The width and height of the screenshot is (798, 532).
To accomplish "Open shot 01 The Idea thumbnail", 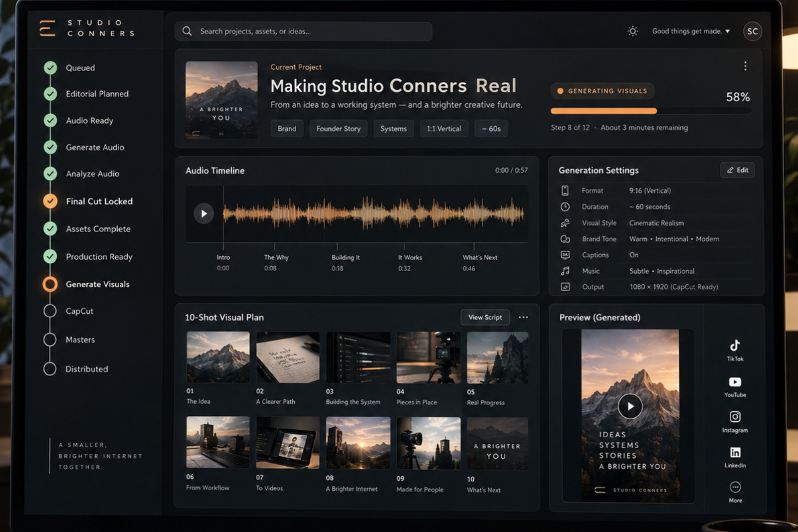I will coord(218,357).
